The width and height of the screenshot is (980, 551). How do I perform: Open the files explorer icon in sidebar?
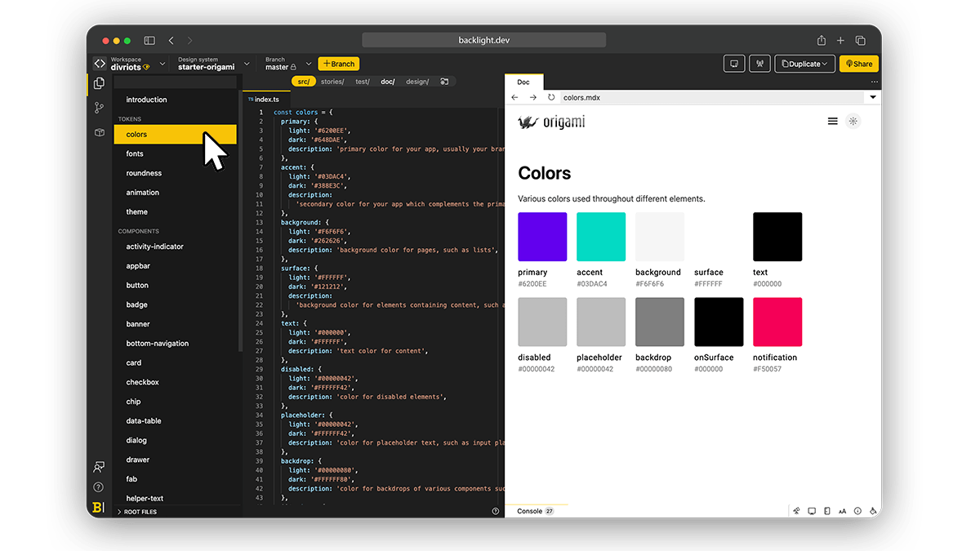tap(99, 83)
